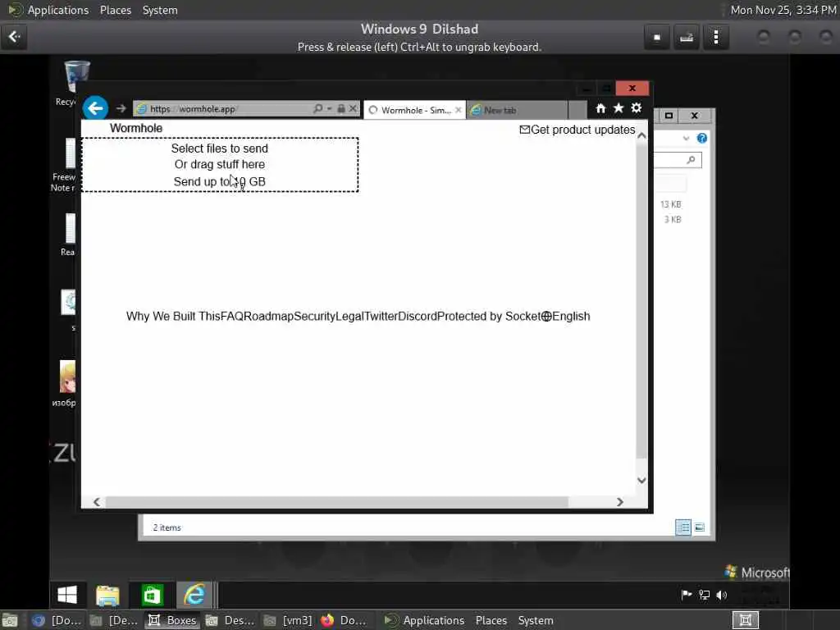Click the Explorer window search box

[x=678, y=160]
